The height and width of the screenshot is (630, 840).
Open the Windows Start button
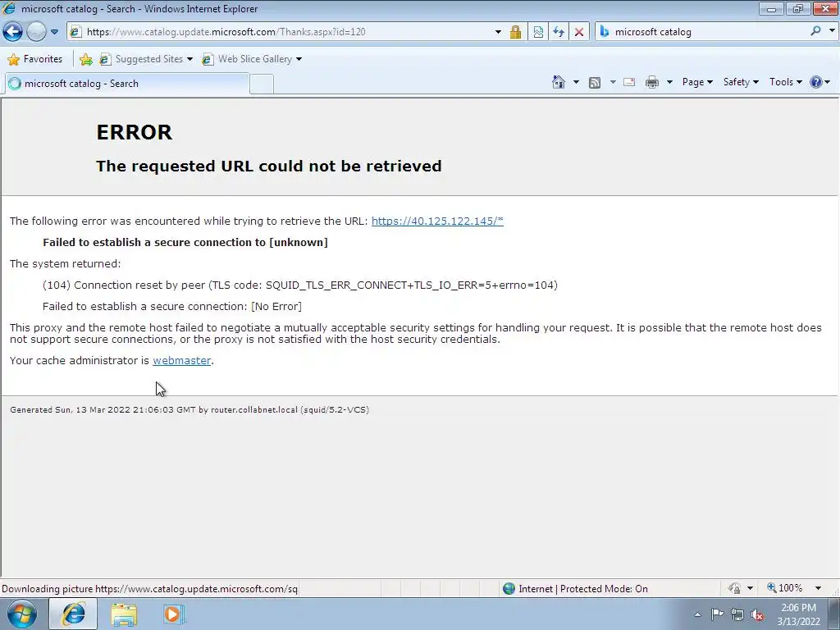coord(22,614)
